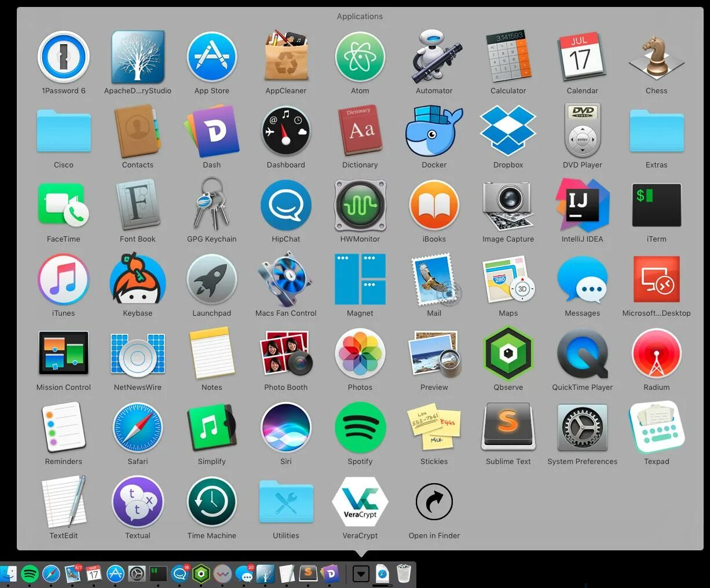Open Magnet window manager
The width and height of the screenshot is (710, 588).
click(x=360, y=280)
